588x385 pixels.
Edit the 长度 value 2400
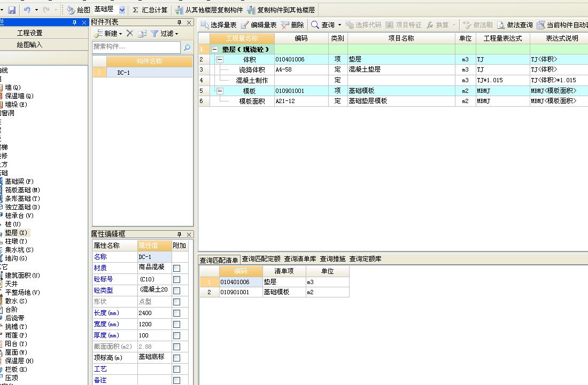(x=154, y=313)
